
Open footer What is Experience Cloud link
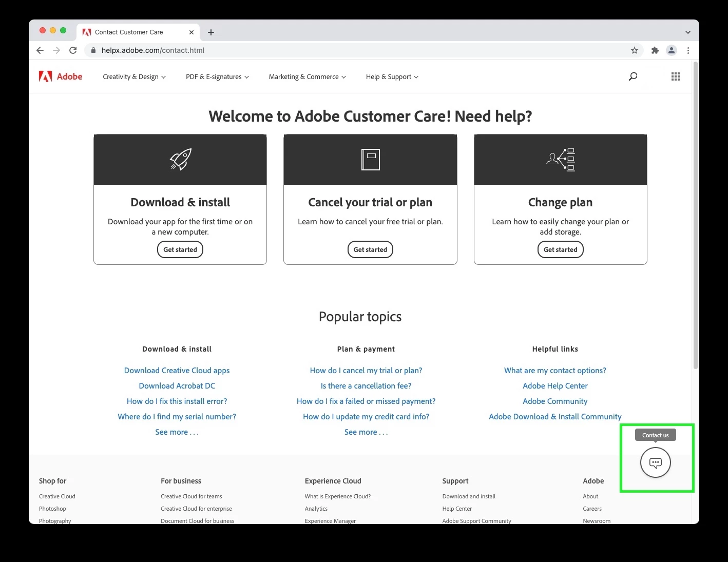click(x=338, y=496)
